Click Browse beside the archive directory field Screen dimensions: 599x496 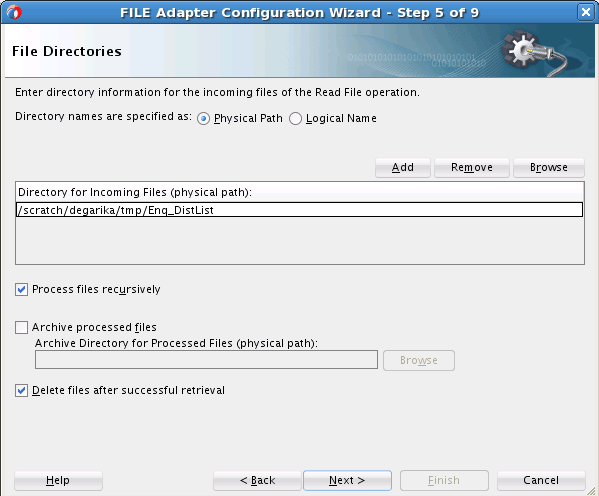(419, 360)
